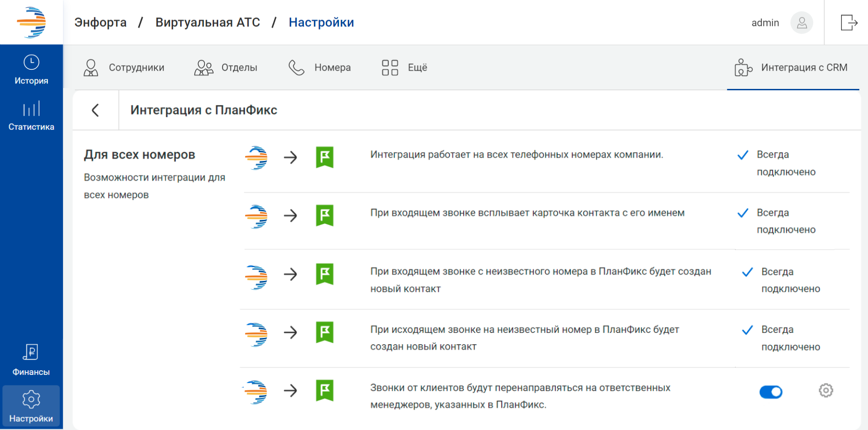
Task: Click arrow icon in first integration row
Action: point(290,158)
